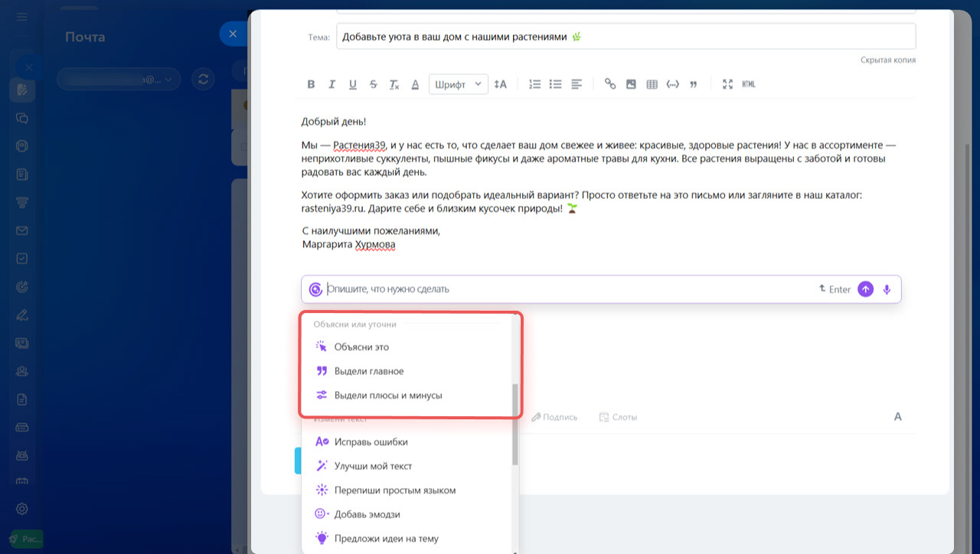Click the "rasteniya39.ru" text in the message
The width and height of the screenshot is (980, 554).
[333, 208]
